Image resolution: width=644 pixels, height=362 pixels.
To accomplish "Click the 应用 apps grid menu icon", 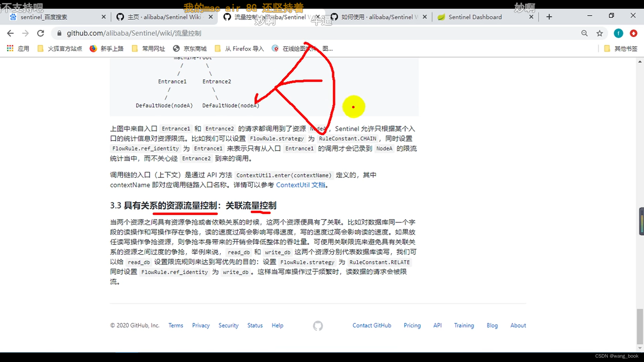I will (x=10, y=48).
